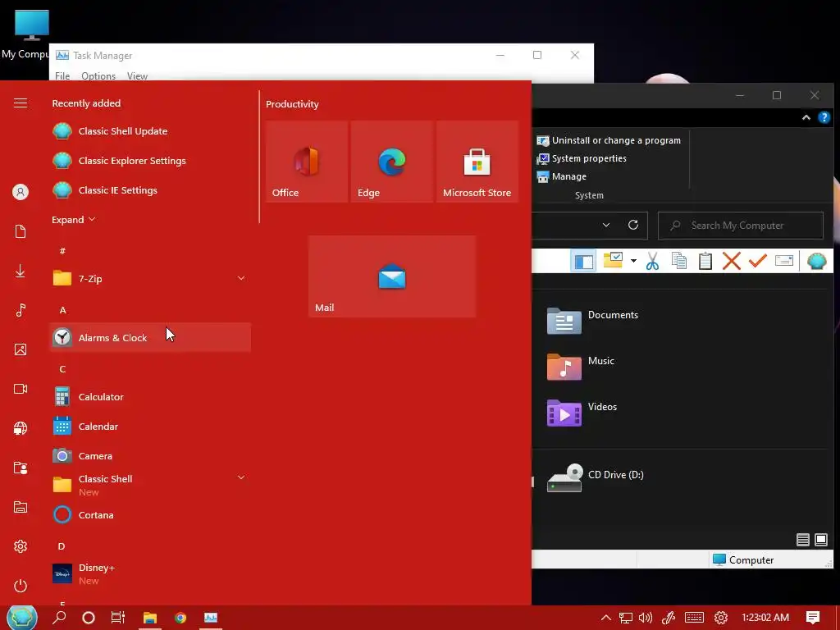Switch to Task Manager taskbar icon
The width and height of the screenshot is (840, 630).
(211, 618)
